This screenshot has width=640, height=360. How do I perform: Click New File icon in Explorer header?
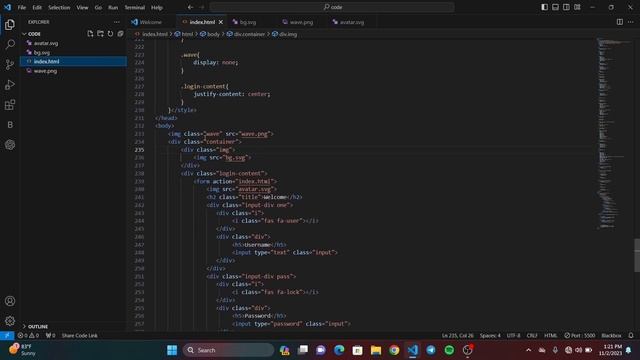coord(90,34)
